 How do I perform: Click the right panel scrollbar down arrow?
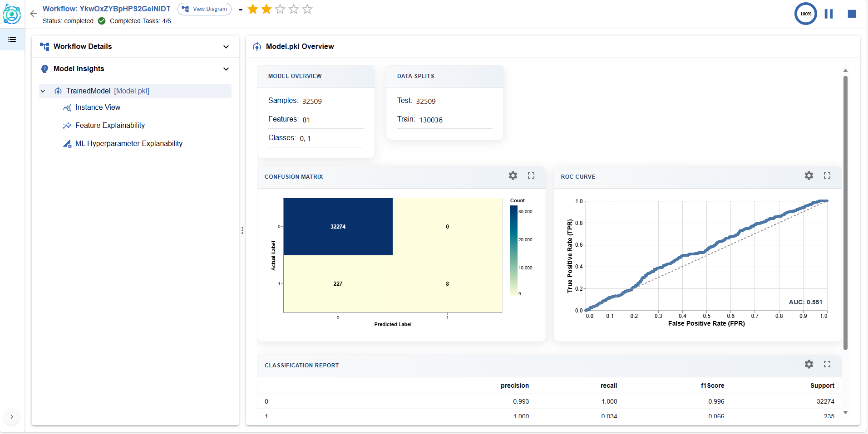pos(846,412)
